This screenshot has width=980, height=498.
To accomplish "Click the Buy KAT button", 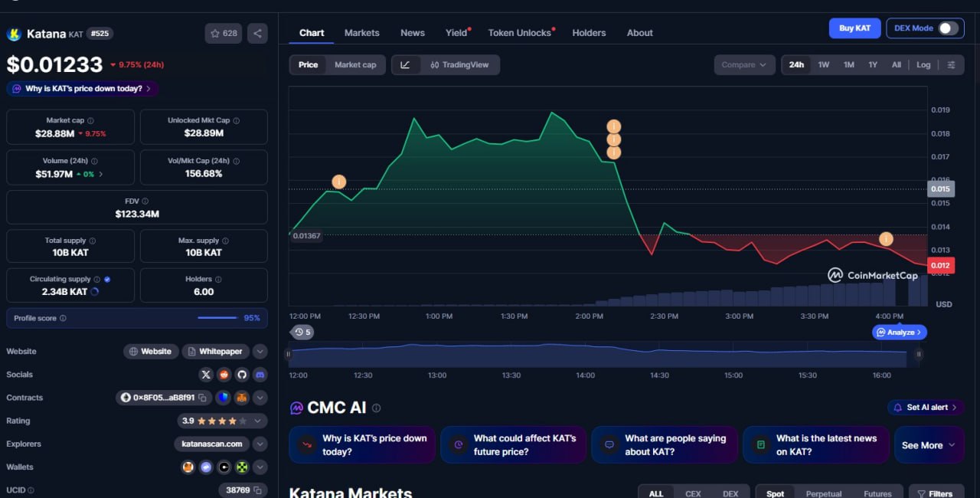I will [854, 28].
